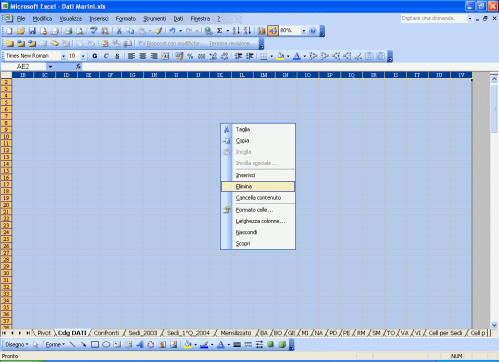Open the Formato menu
The width and height of the screenshot is (499, 362).
(126, 19)
